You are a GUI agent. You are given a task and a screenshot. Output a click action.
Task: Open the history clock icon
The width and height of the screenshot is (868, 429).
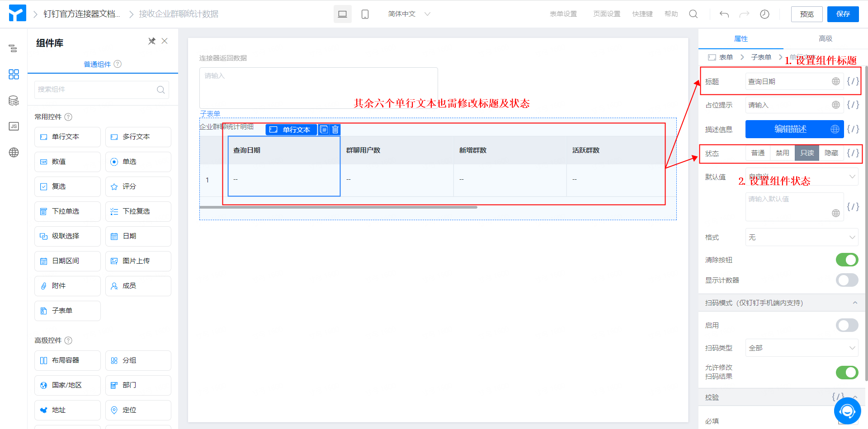pos(764,14)
